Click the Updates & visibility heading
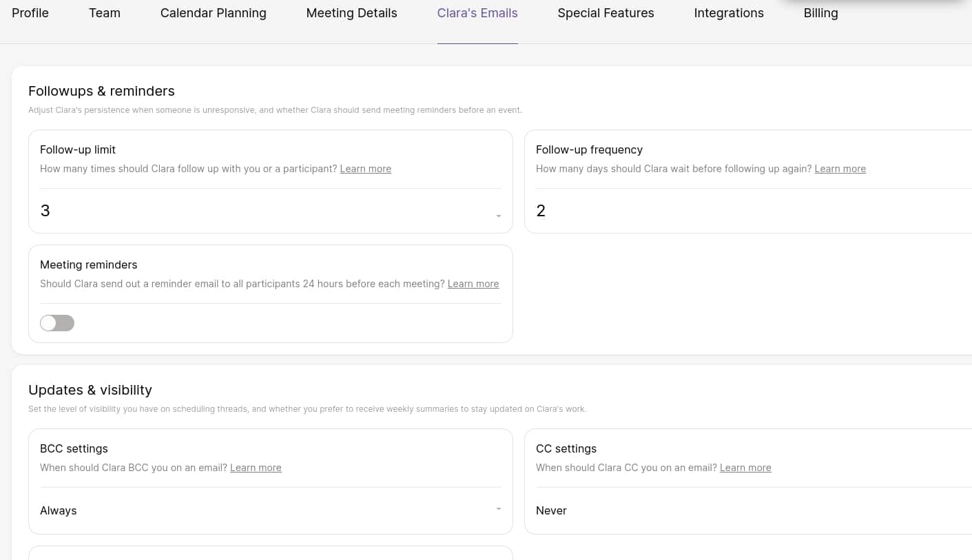 coord(90,390)
